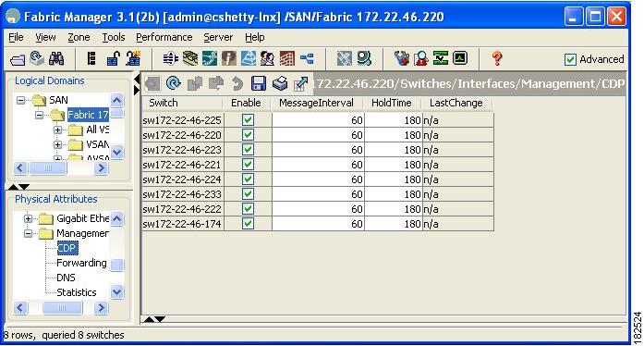
Task: Expand the All VS tree node
Action: 57,130
